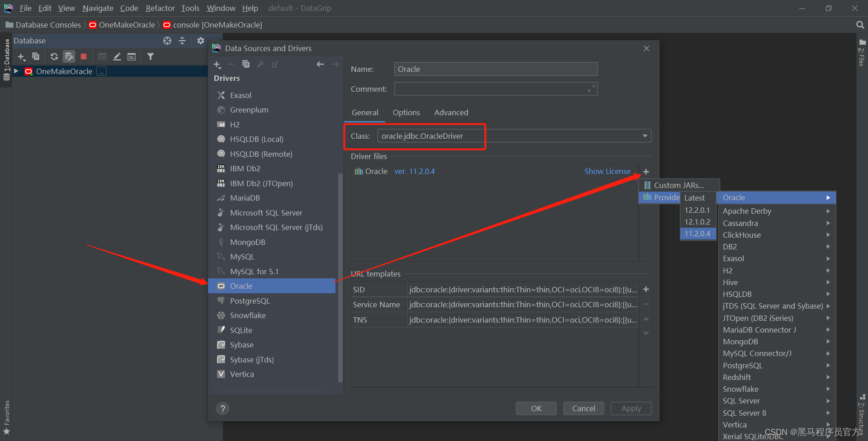
Task: Click the OK button
Action: coord(536,408)
